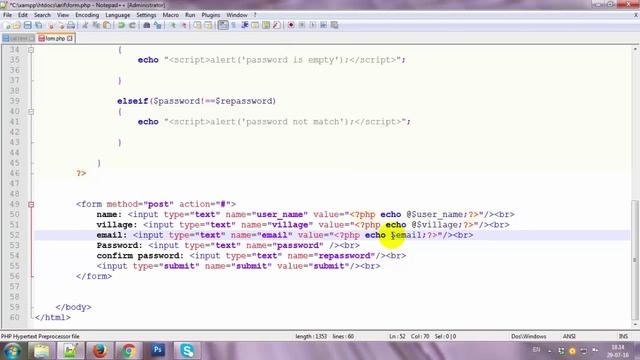The height and width of the screenshot is (360, 640).
Task: Click the vertical scrollbar thumb
Action: 635,259
